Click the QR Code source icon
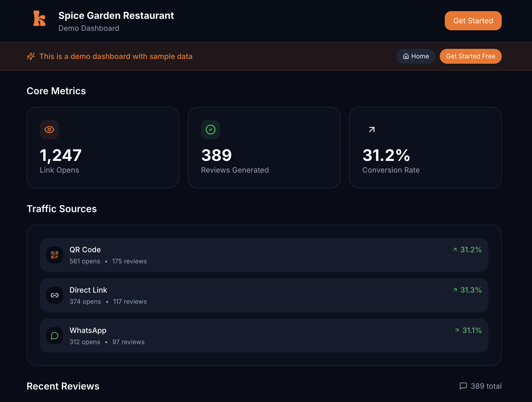The image size is (532, 402). (x=55, y=255)
